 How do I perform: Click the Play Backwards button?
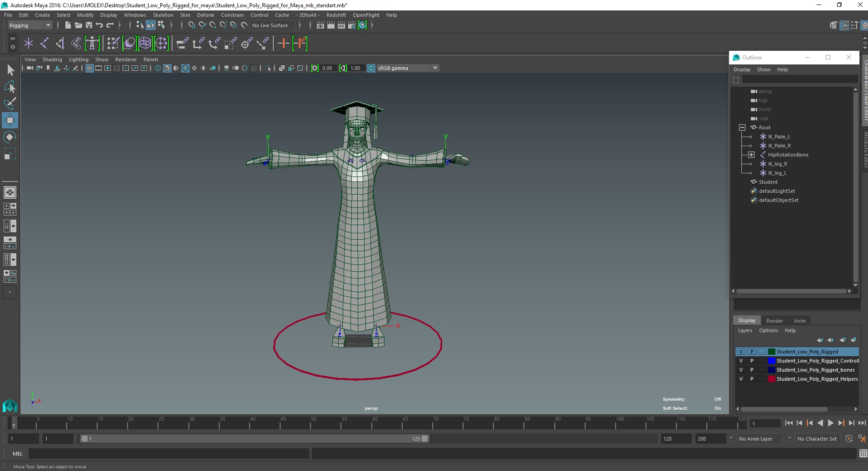820,423
